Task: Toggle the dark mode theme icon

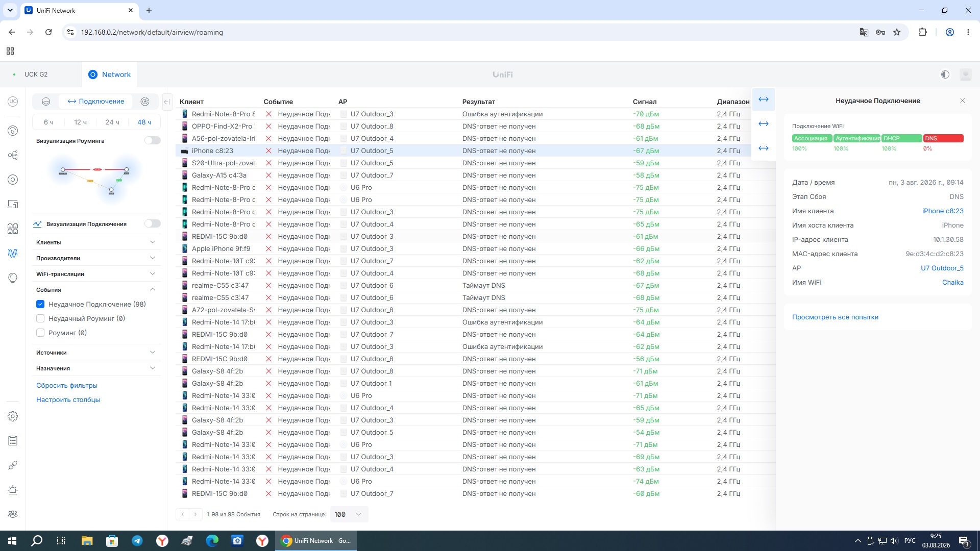Action: 945,74
